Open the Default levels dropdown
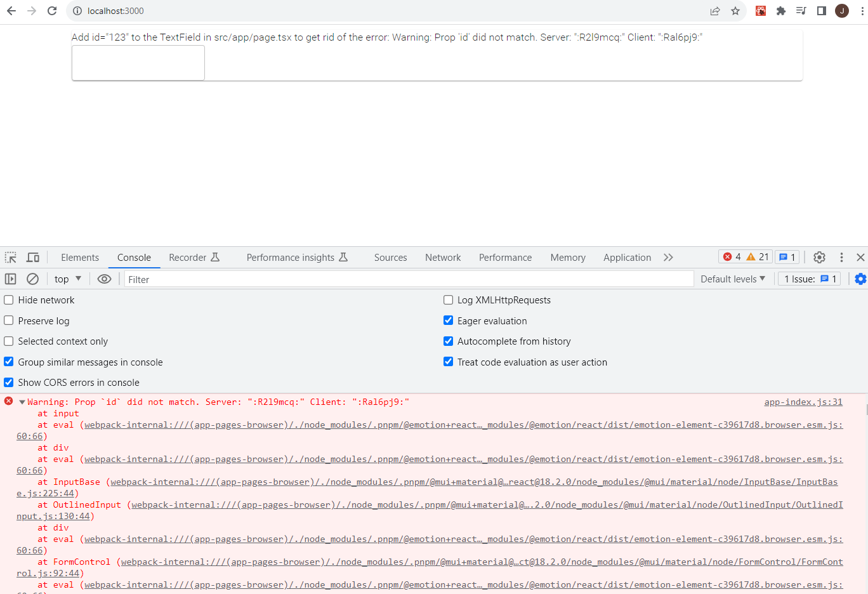 pyautogui.click(x=733, y=279)
